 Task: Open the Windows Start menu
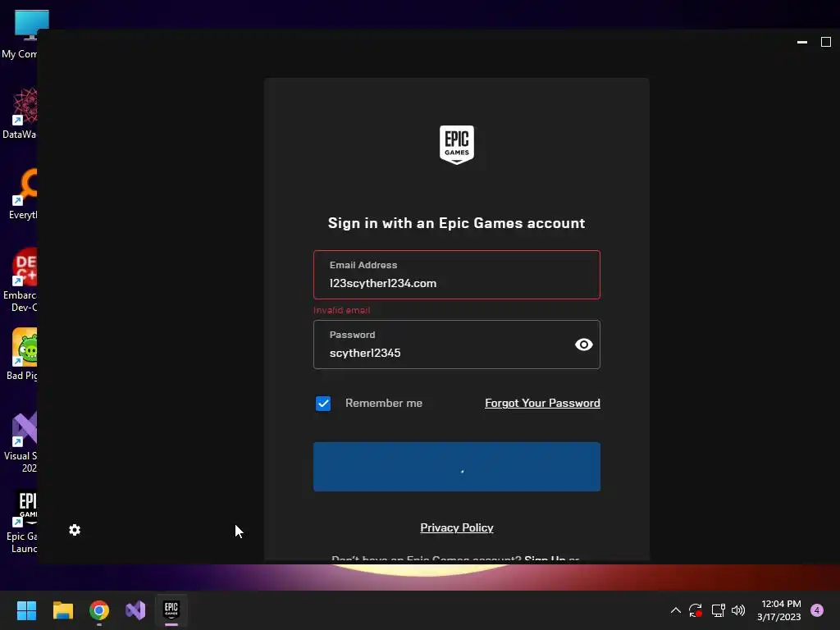pyautogui.click(x=26, y=610)
